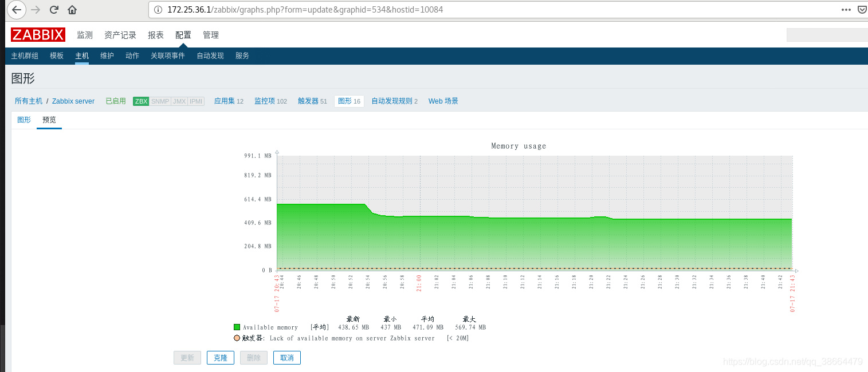Click the browser forward arrow
This screenshot has height=372, width=868.
[36, 10]
